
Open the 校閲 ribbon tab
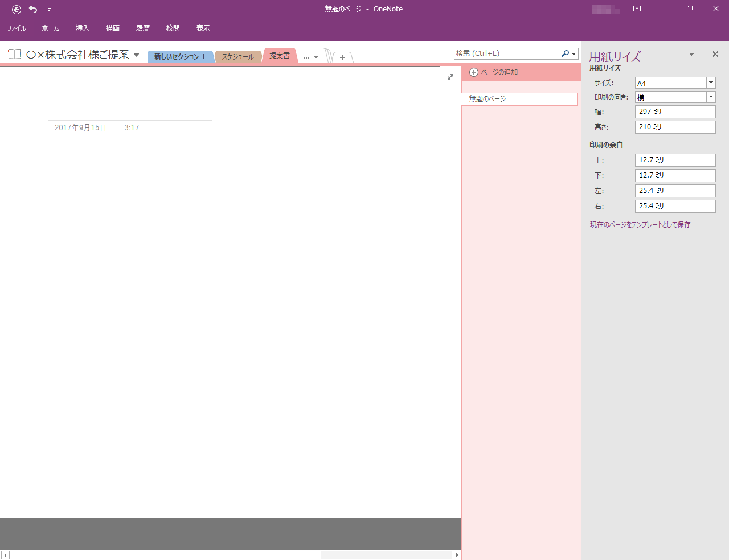tap(173, 28)
